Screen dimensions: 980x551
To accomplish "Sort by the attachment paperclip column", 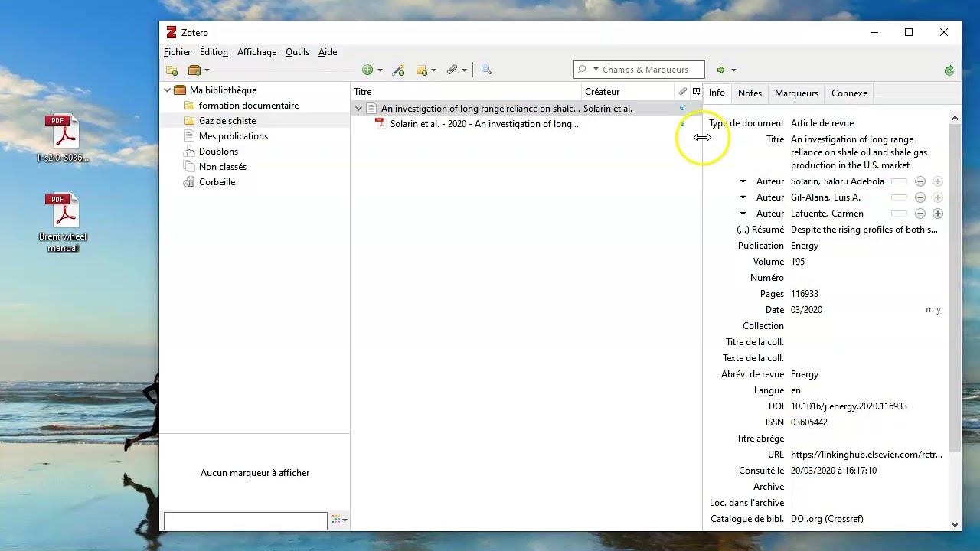I will pos(682,92).
